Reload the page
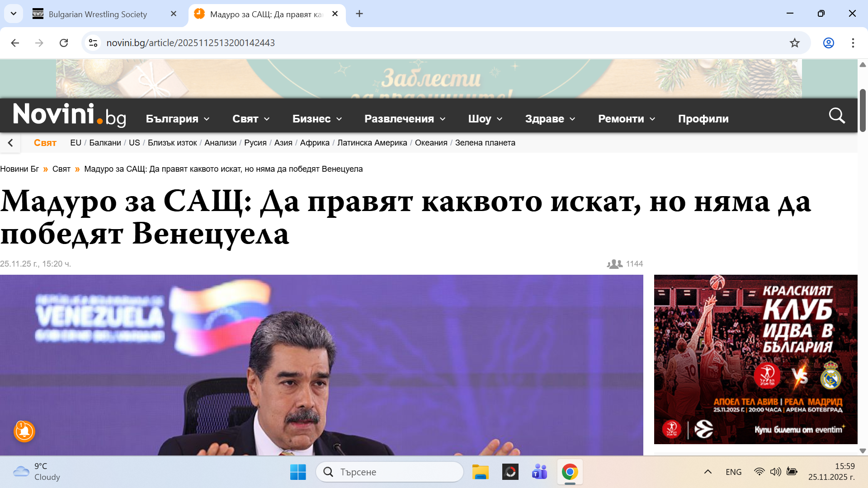Screen dimensions: 868x488 [x=64, y=43]
